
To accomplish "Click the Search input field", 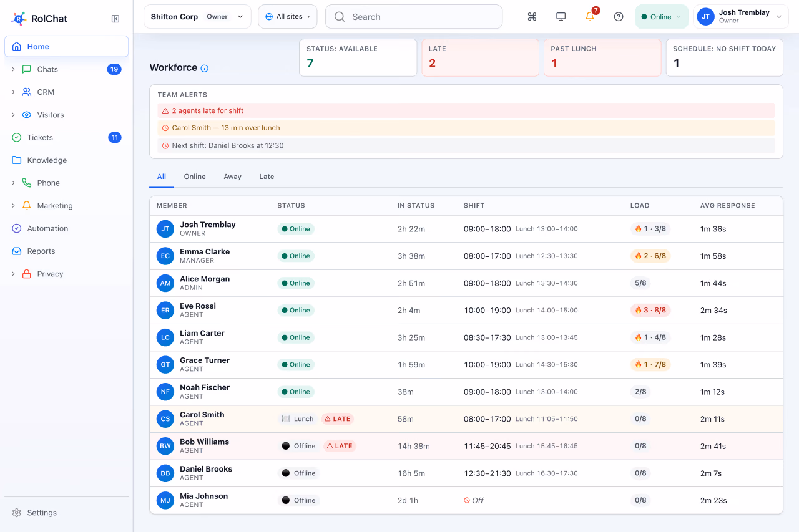I will tap(414, 17).
